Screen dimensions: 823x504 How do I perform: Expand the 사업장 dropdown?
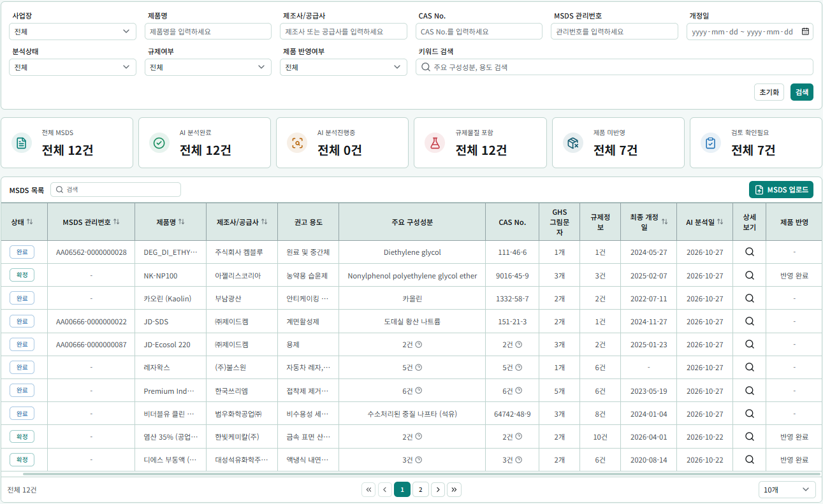tap(73, 31)
